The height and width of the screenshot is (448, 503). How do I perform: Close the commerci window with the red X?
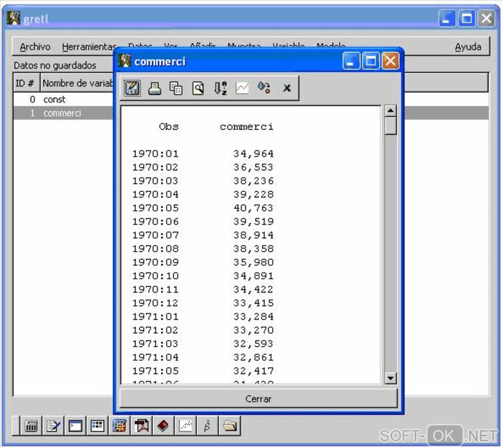(391, 61)
